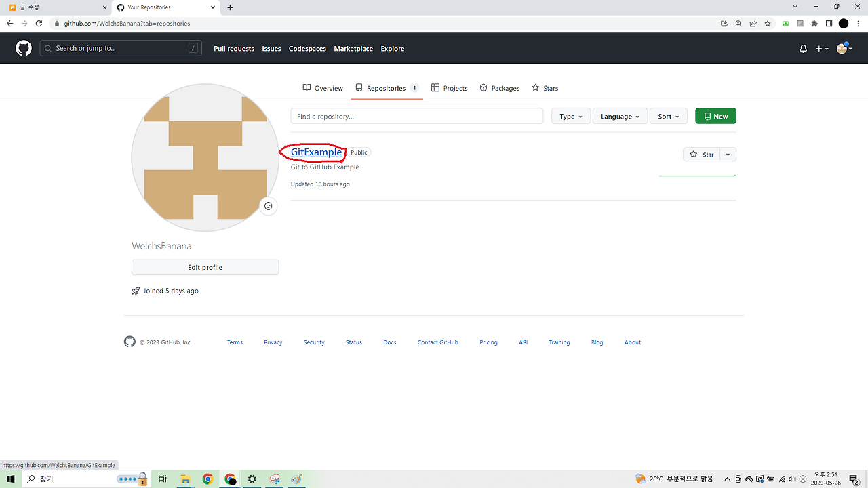Click the install app icon in address bar

pos(724,23)
